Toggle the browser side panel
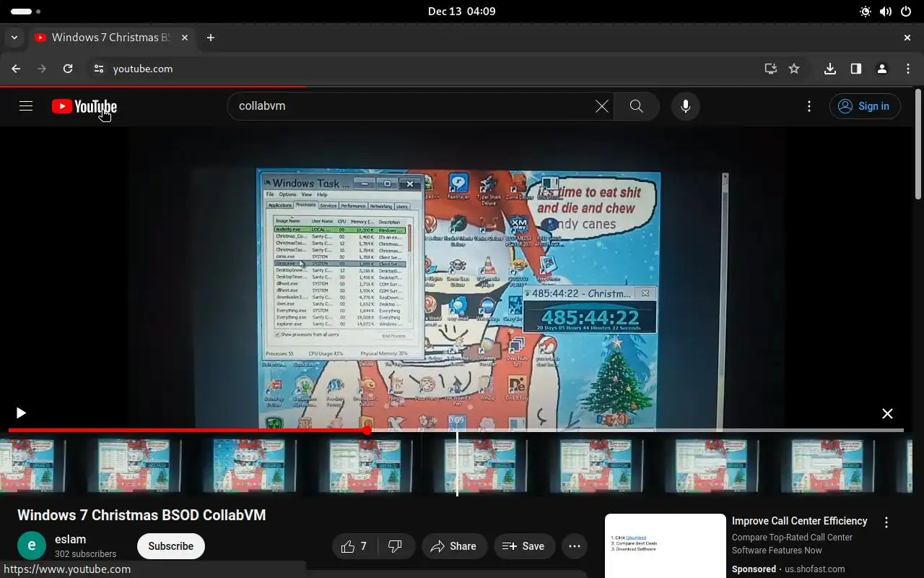This screenshot has width=924, height=578. tap(856, 69)
